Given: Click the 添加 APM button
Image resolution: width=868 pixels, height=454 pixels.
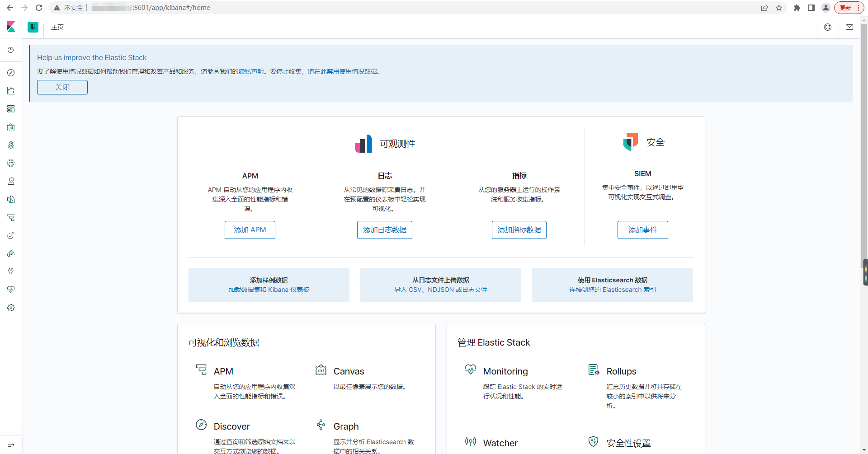Looking at the screenshot, I should (250, 230).
